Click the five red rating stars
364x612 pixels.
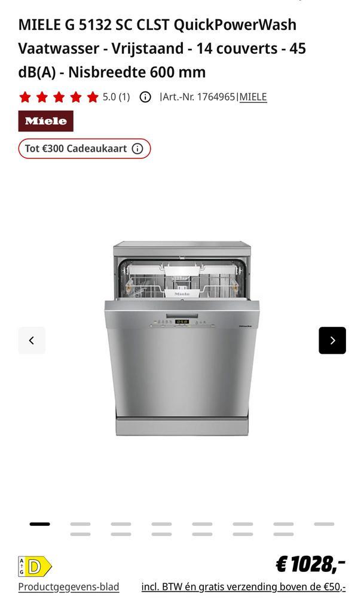pyautogui.click(x=59, y=97)
